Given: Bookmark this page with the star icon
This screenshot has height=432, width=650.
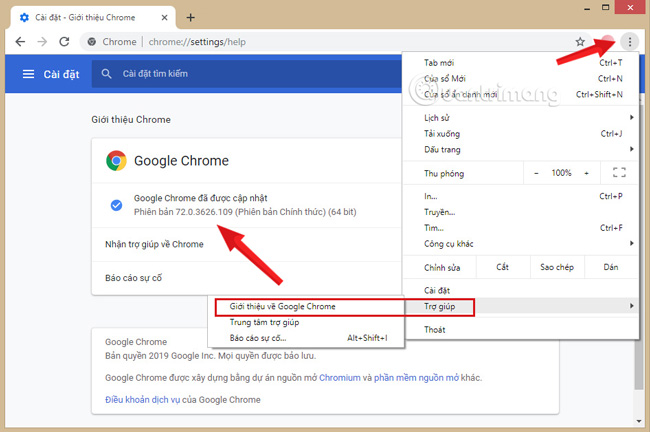Looking at the screenshot, I should coord(580,41).
